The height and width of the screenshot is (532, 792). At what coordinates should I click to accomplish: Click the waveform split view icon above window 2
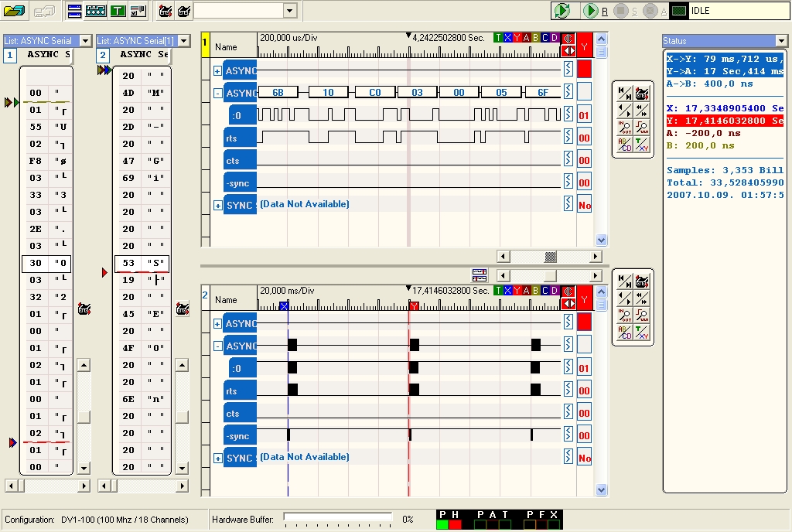(480, 275)
